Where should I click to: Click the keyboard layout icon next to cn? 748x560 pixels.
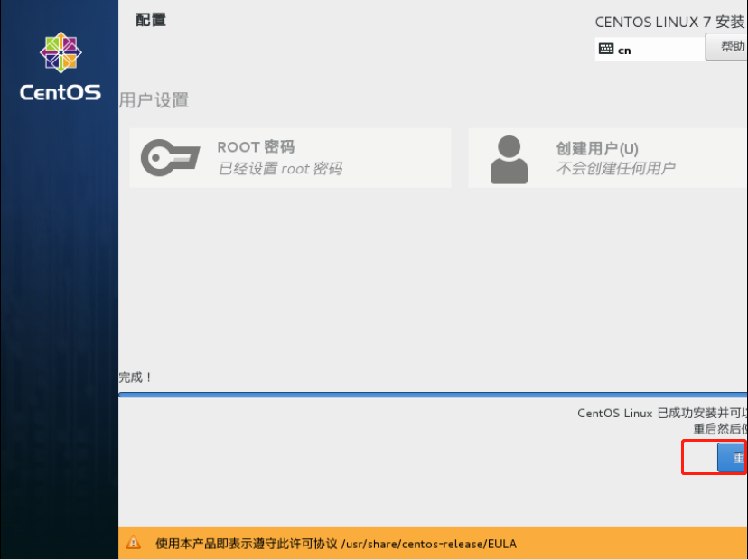click(x=606, y=49)
